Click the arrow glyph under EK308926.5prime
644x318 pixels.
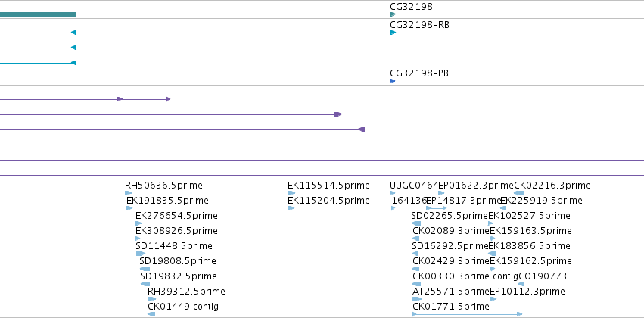(138, 238)
